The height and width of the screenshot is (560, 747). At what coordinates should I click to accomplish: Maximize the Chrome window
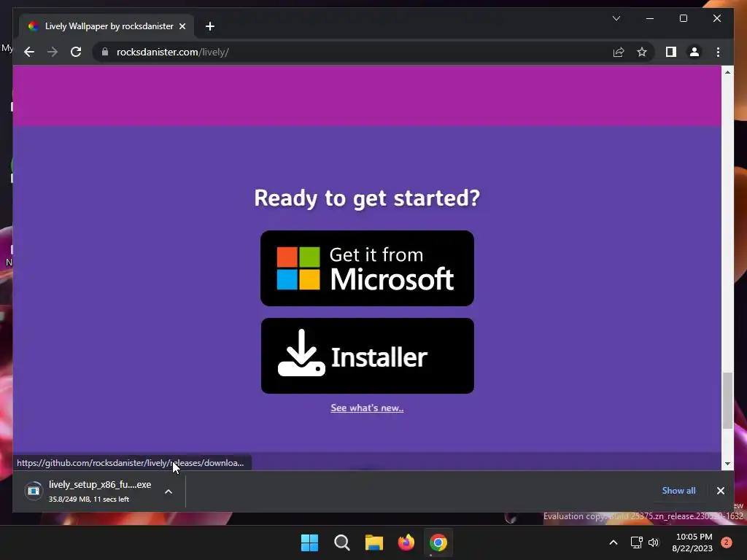point(683,18)
